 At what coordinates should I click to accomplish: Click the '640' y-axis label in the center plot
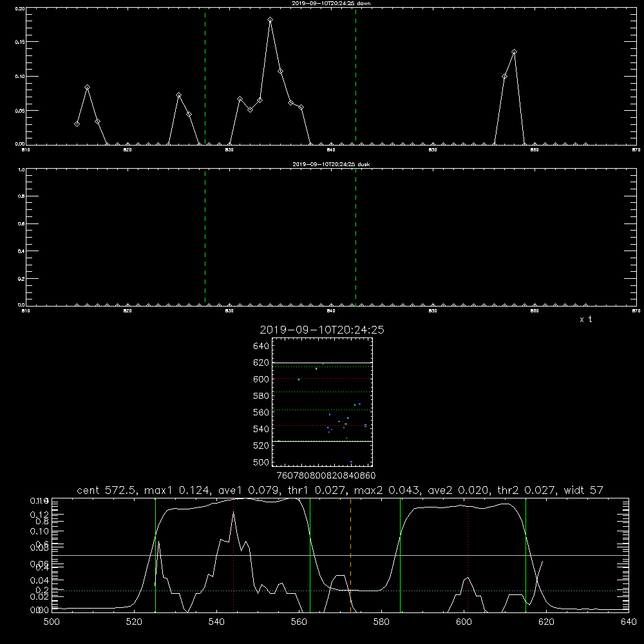tap(261, 346)
